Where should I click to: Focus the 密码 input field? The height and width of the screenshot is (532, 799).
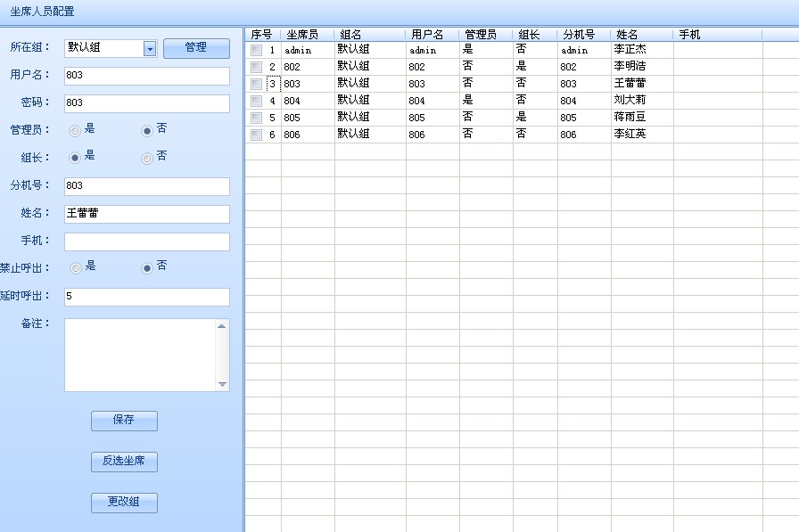[147, 103]
